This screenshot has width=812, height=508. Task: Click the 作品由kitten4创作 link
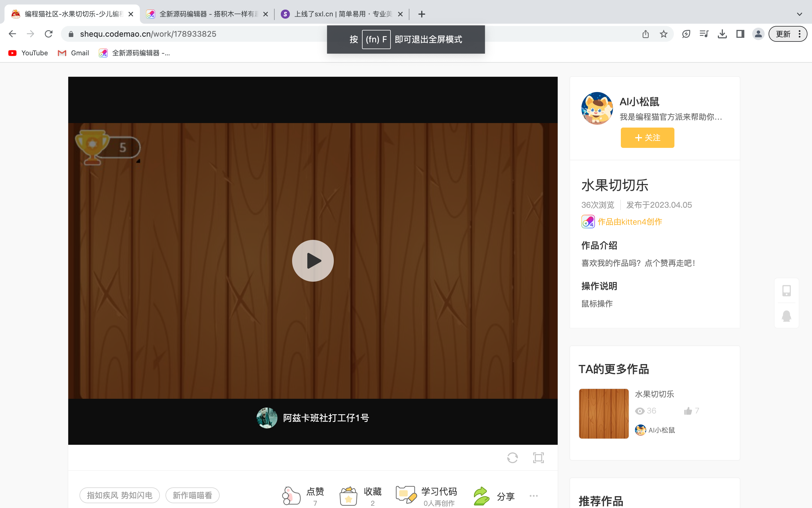point(630,222)
